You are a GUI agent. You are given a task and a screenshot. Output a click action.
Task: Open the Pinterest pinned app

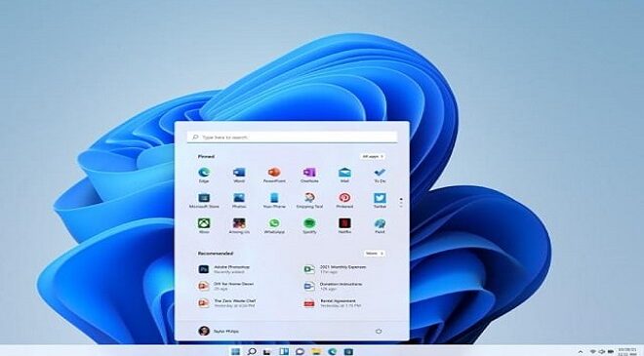tap(344, 200)
